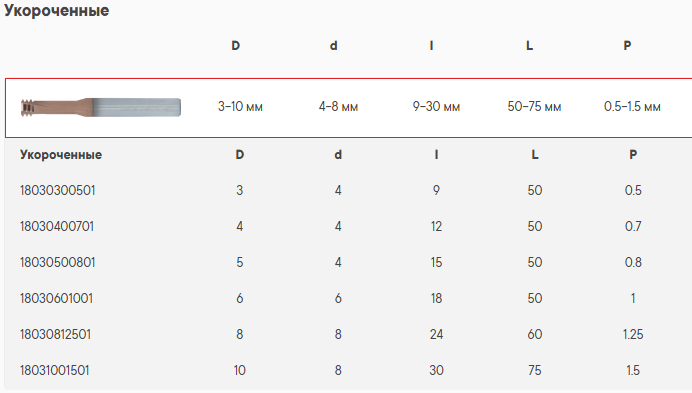Click the L value 75 cell

point(535,370)
